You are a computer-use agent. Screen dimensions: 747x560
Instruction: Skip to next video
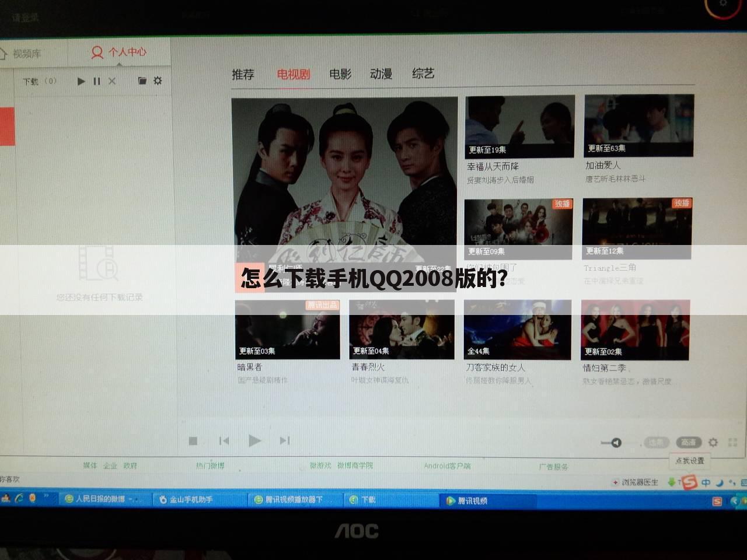[285, 440]
